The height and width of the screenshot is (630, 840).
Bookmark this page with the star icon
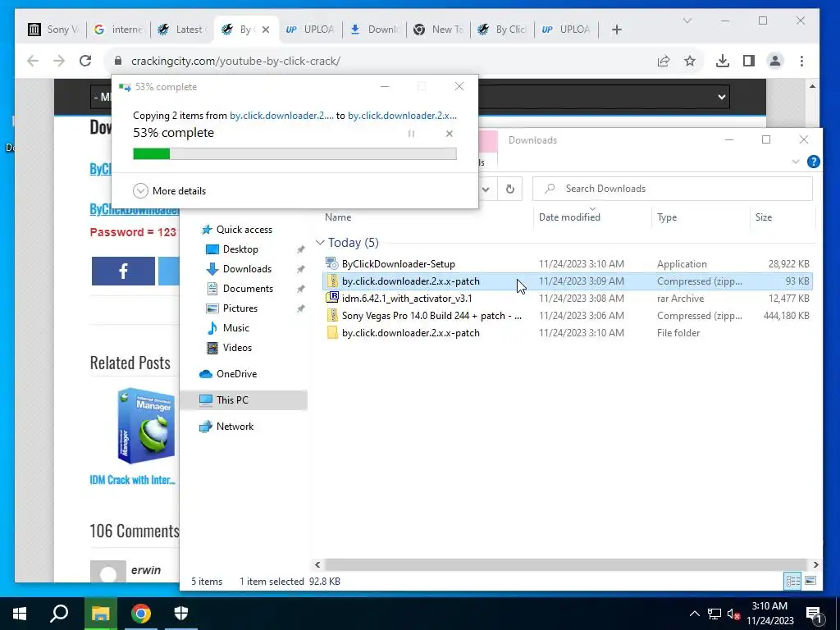[689, 61]
